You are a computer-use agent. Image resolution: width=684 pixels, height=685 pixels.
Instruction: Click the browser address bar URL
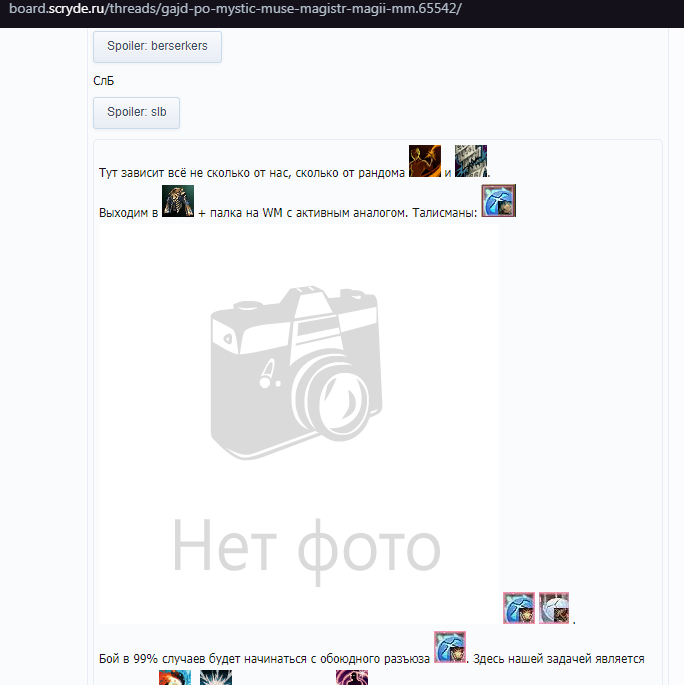coord(235,9)
